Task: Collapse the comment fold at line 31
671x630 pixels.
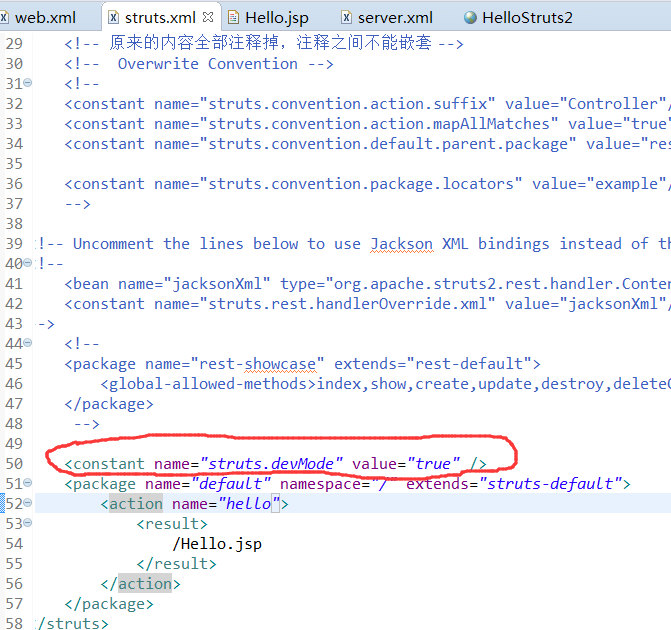Action: 28,82
